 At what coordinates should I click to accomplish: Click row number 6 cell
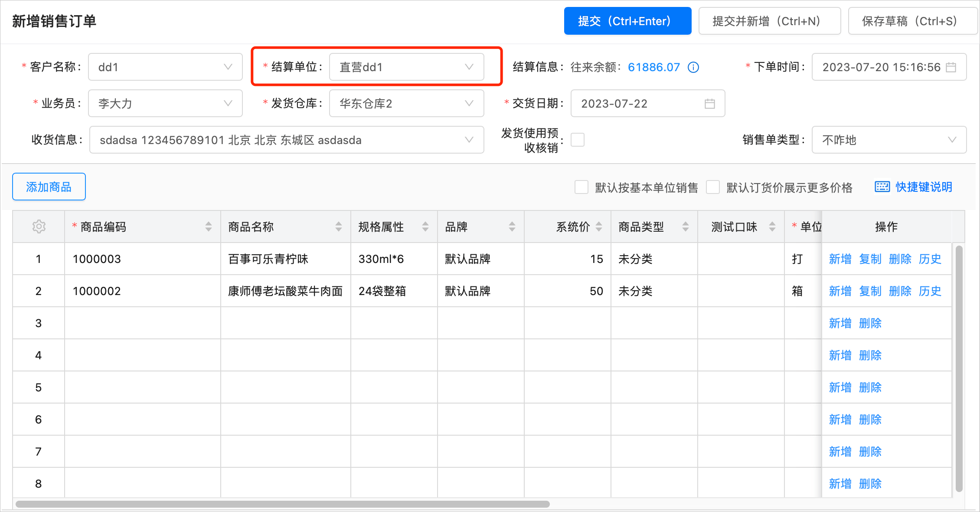39,420
